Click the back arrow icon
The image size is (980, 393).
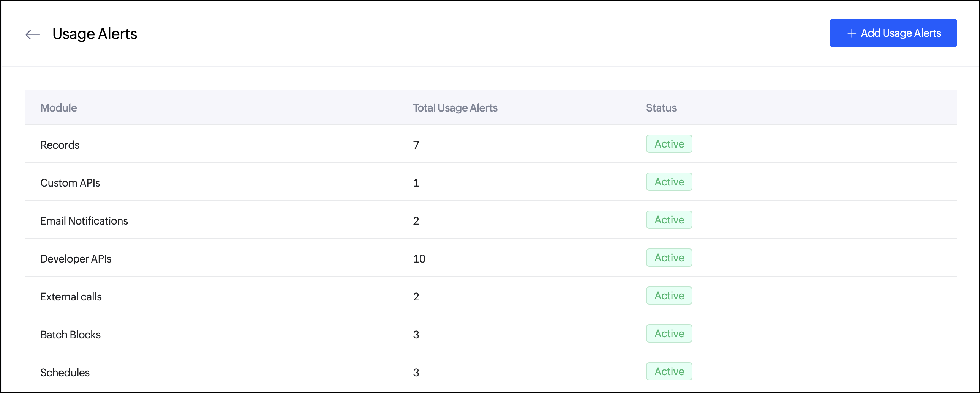[x=33, y=35]
